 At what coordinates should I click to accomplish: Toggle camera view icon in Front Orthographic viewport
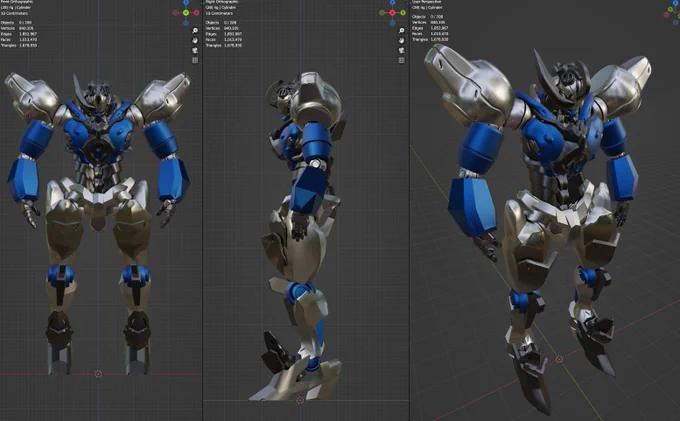click(x=195, y=50)
